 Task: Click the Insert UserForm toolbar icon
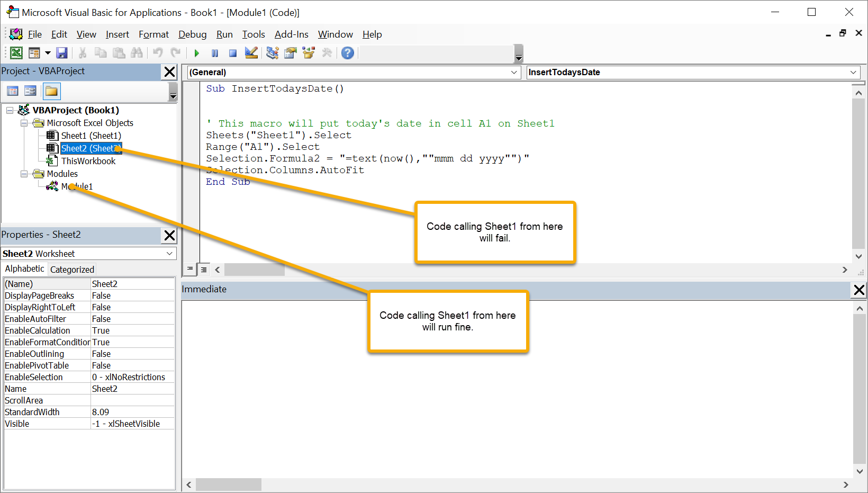point(34,53)
